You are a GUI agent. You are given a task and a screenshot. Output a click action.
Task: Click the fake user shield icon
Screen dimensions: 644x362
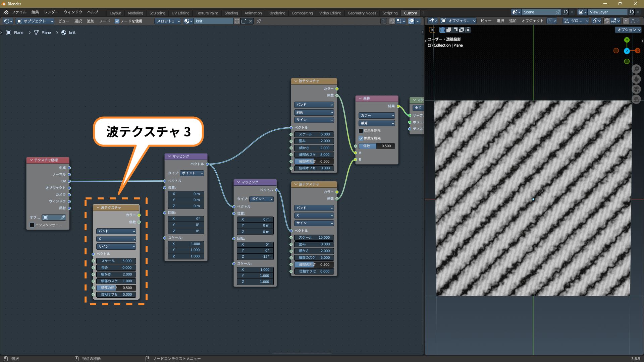237,21
